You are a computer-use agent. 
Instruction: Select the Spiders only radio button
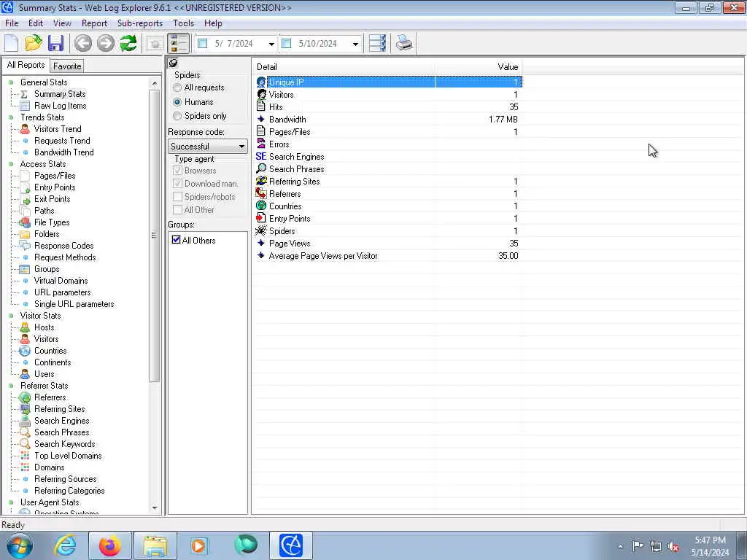point(177,116)
